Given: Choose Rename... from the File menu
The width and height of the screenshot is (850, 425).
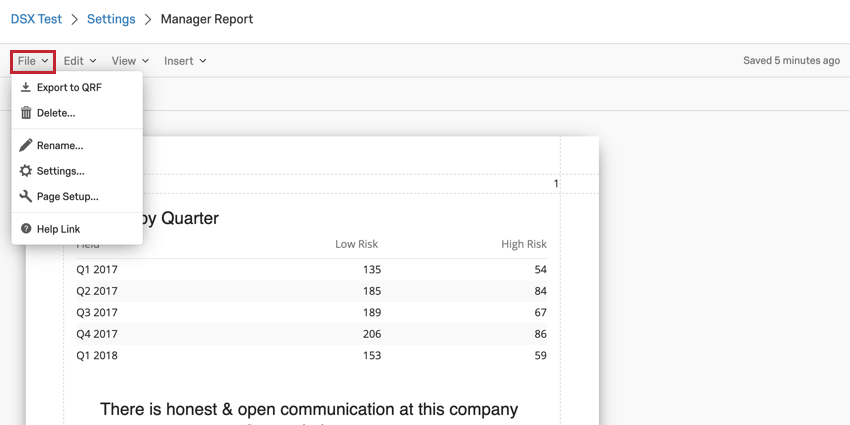Looking at the screenshot, I should (60, 145).
